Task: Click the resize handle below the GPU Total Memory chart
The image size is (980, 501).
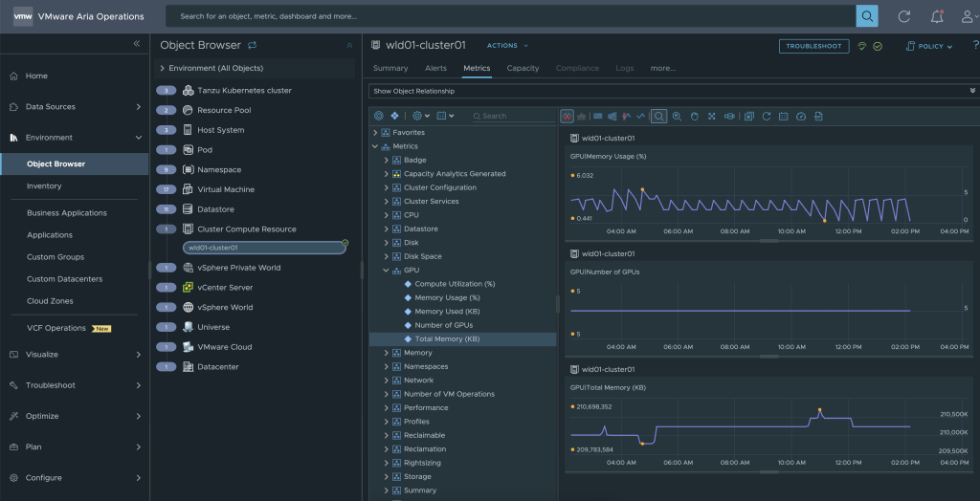Action: (x=768, y=472)
